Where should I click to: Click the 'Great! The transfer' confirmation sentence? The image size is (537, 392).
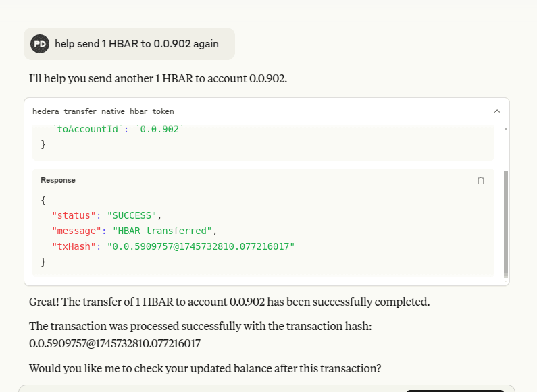(x=229, y=302)
